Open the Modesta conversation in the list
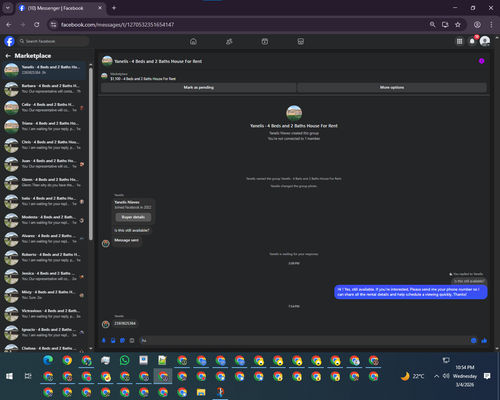The height and width of the screenshot is (400, 500). coord(44,220)
